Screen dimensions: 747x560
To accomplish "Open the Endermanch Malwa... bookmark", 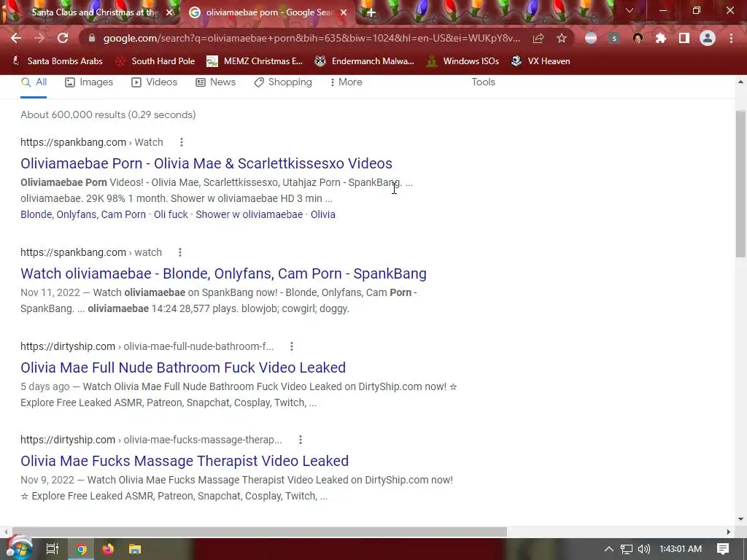I will click(x=365, y=61).
